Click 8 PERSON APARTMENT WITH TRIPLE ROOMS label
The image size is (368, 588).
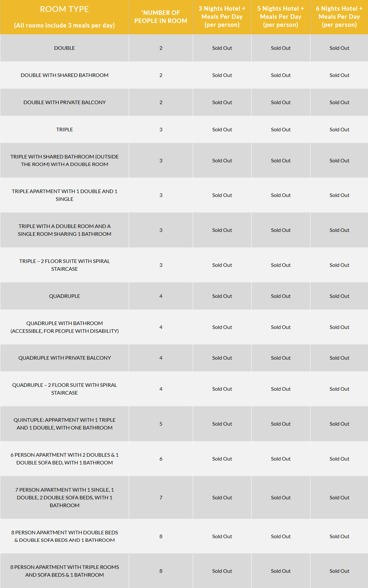pyautogui.click(x=64, y=571)
